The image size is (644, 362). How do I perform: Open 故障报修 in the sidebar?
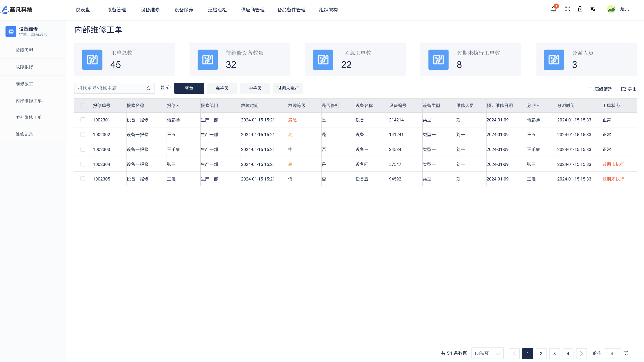(x=24, y=67)
